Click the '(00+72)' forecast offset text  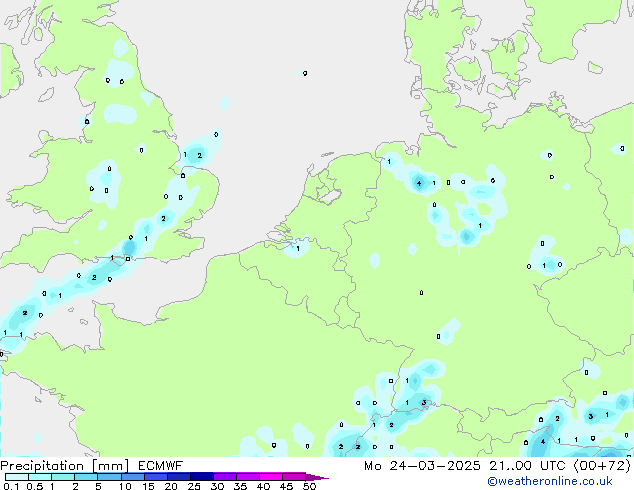coord(602,466)
